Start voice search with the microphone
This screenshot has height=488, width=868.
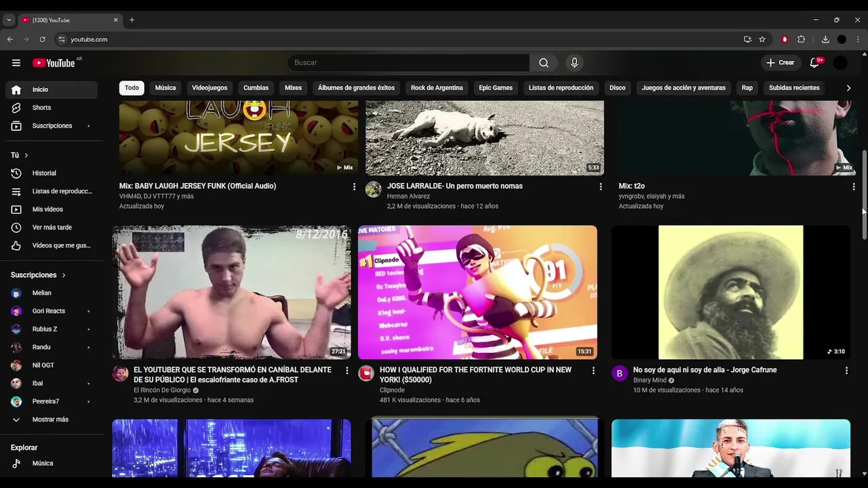click(574, 63)
